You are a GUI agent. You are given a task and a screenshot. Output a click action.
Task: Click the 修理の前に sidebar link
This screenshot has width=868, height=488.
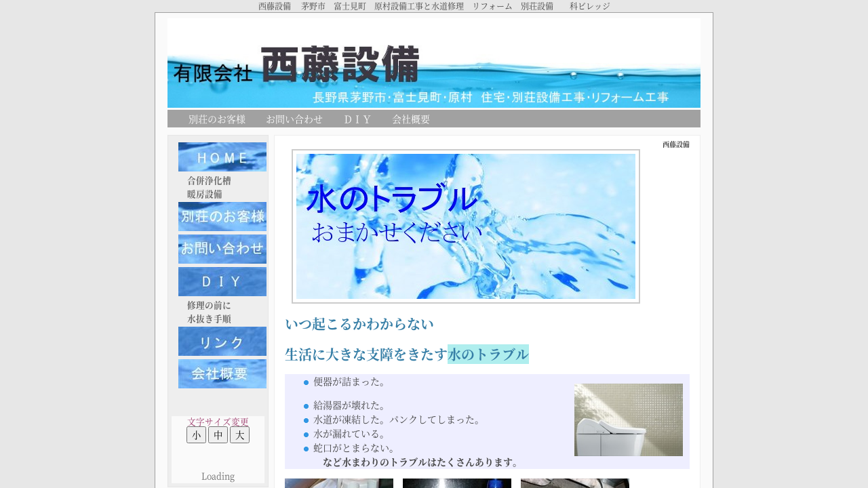coord(209,306)
